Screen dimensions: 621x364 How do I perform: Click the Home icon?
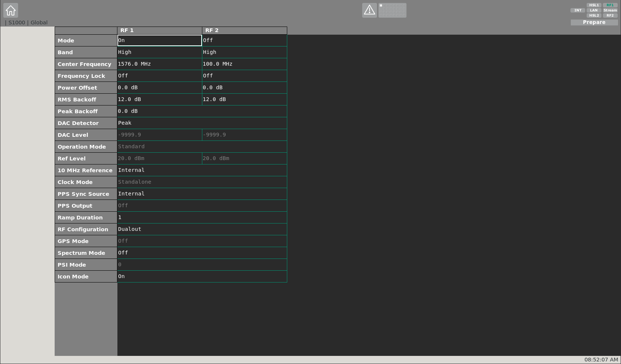pyautogui.click(x=11, y=10)
